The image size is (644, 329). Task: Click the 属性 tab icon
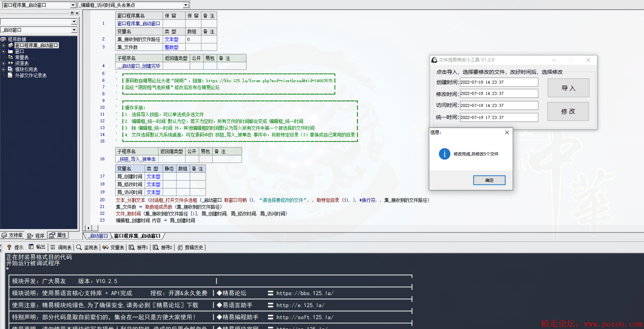(x=52, y=235)
